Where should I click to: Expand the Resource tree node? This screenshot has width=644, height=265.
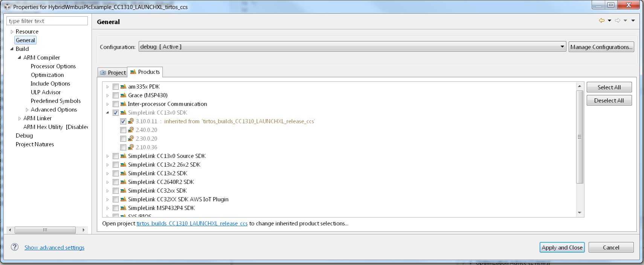(12, 32)
